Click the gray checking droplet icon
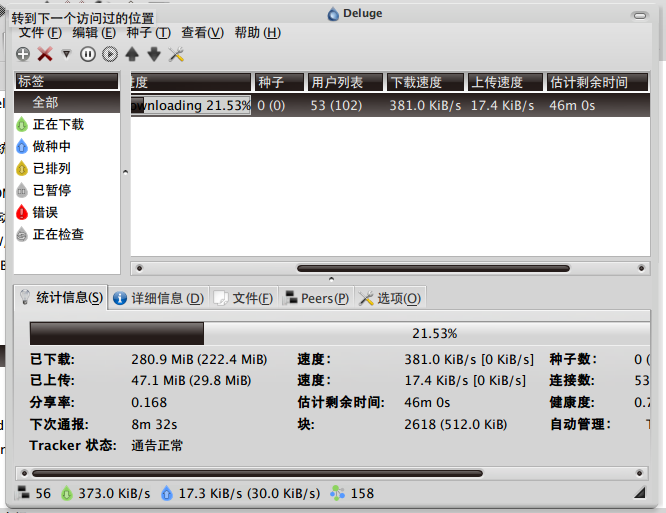This screenshot has width=666, height=513. click(22, 234)
